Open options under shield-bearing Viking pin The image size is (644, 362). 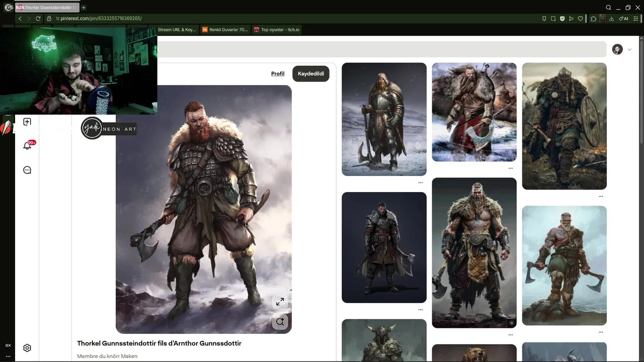(x=601, y=196)
